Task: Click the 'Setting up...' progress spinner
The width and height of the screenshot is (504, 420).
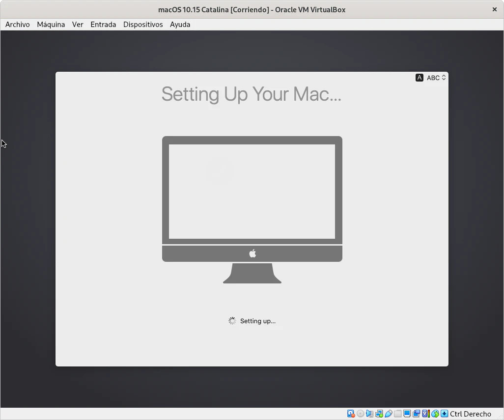Action: click(x=232, y=321)
